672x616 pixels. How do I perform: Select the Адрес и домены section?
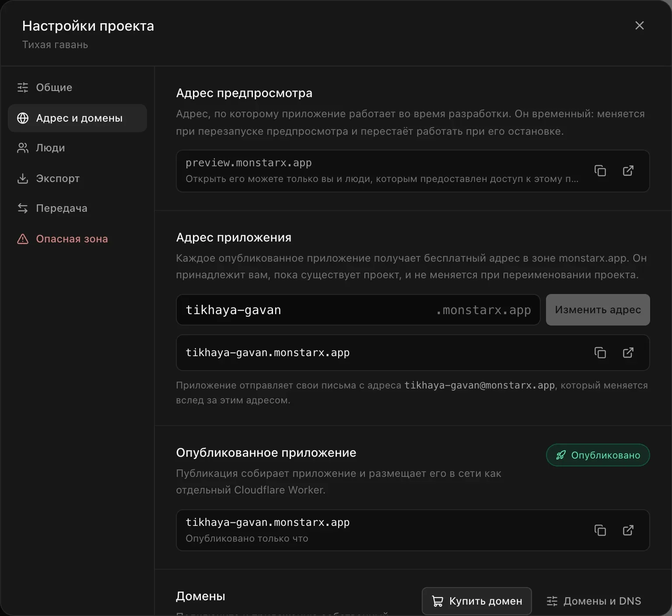pyautogui.click(x=77, y=118)
